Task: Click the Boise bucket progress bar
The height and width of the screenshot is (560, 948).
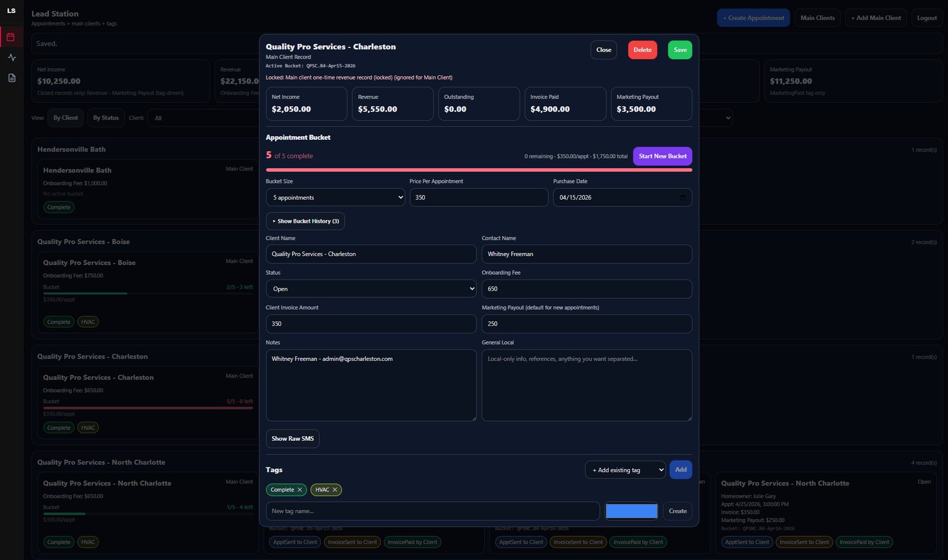Action: [x=148, y=293]
